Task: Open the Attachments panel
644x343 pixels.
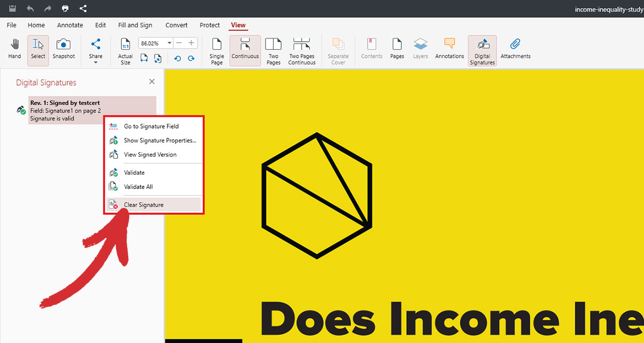Action: pyautogui.click(x=515, y=50)
